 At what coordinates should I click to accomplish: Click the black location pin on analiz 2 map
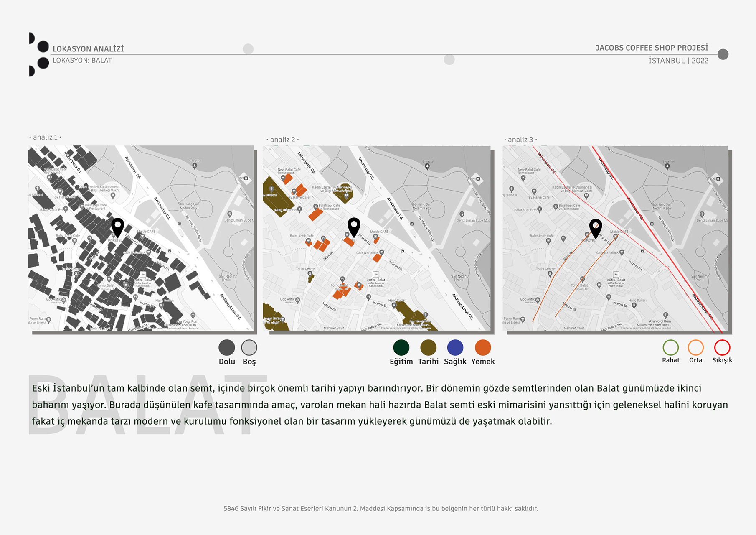pos(354,227)
